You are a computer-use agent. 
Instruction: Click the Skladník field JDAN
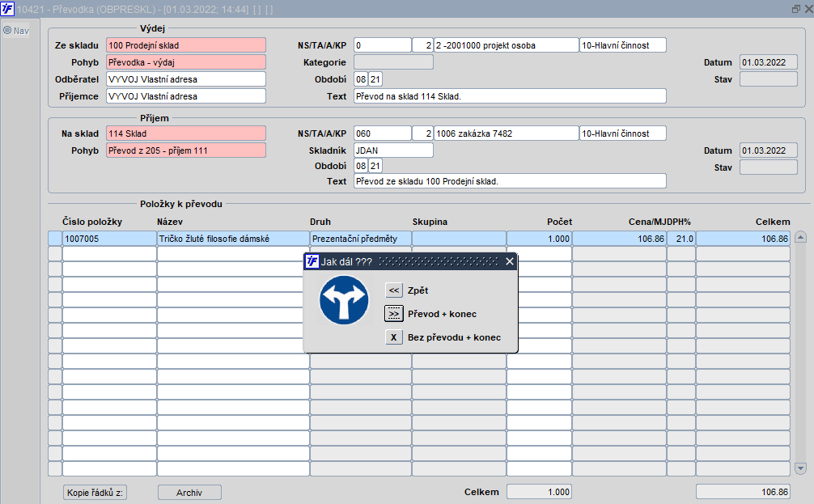(x=393, y=150)
